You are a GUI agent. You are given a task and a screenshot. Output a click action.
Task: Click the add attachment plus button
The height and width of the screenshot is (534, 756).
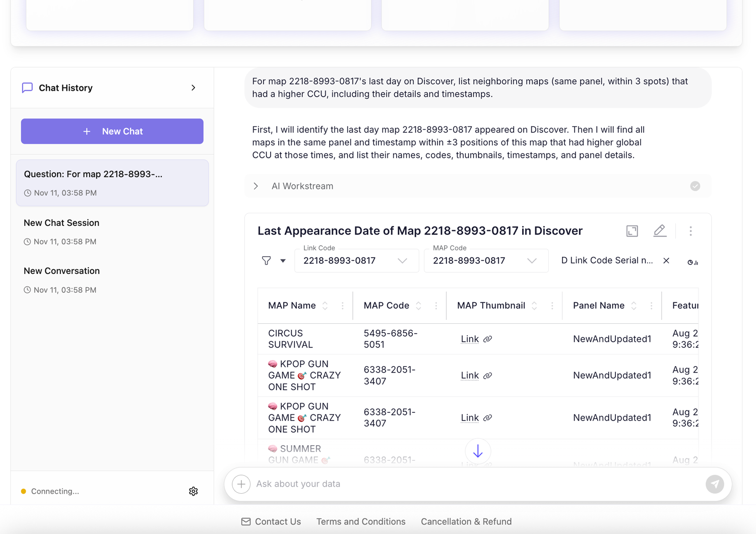click(x=241, y=484)
